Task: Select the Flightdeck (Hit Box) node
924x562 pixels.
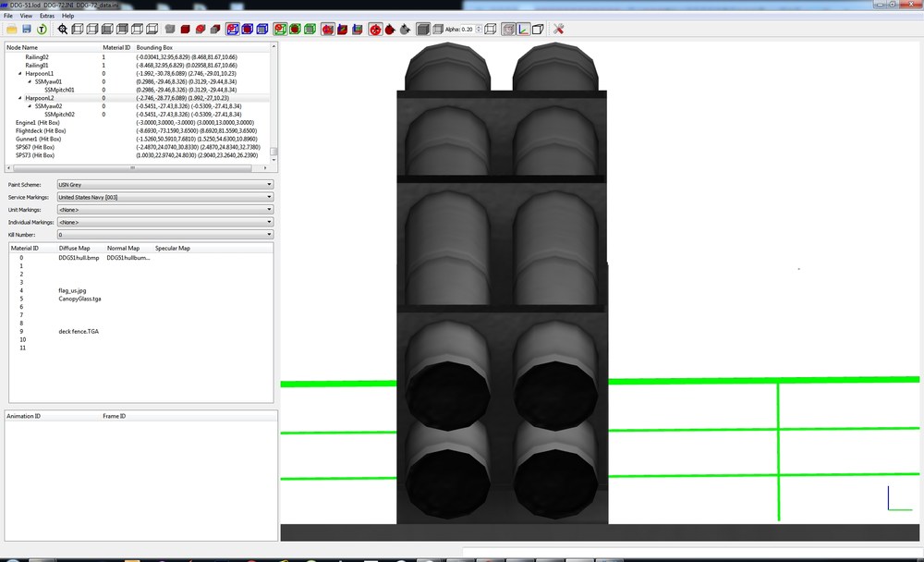Action: 41,131
